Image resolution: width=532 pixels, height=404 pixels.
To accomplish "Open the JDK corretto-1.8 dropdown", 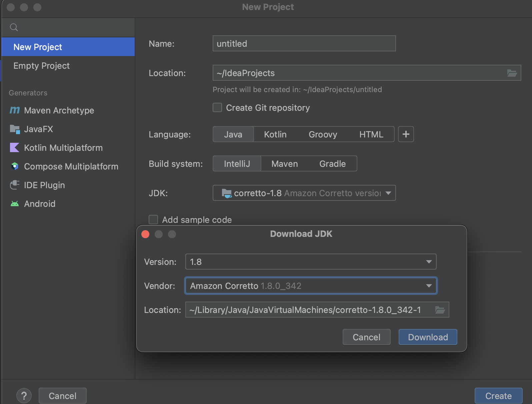I will pyautogui.click(x=304, y=193).
